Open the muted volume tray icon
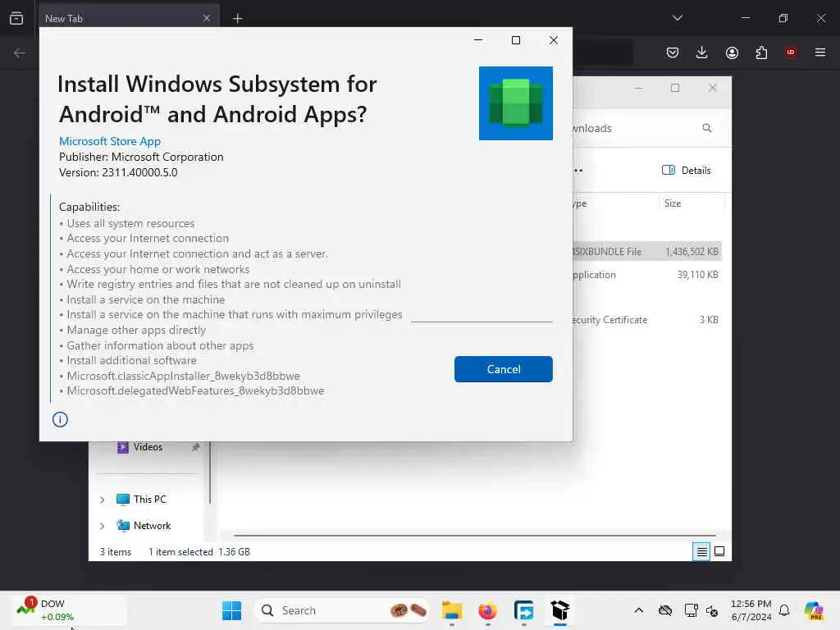The height and width of the screenshot is (630, 840). (712, 610)
